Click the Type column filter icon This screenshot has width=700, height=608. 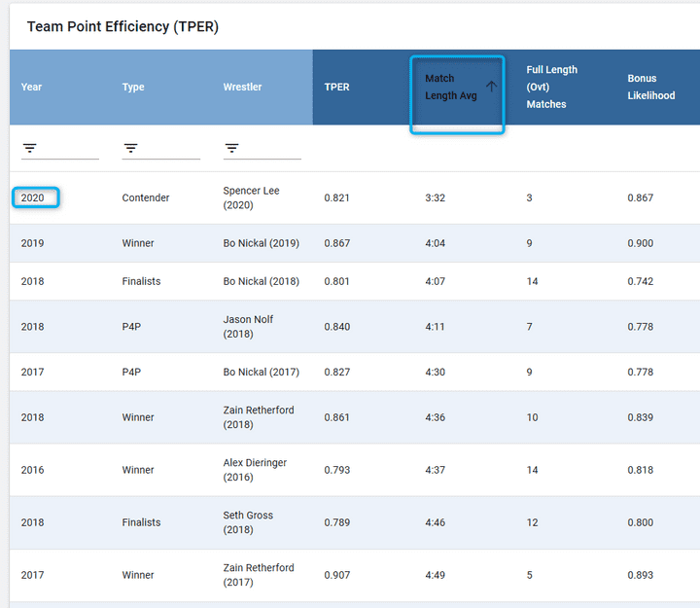[131, 148]
